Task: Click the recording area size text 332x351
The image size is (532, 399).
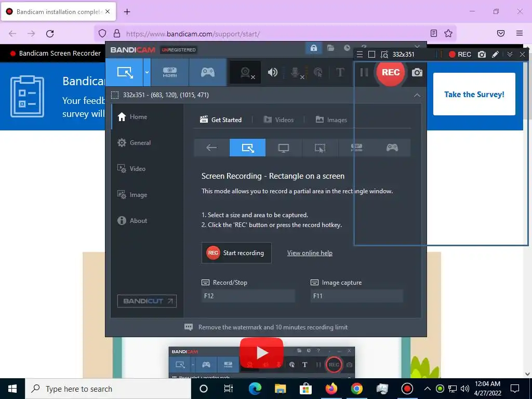Action: tap(166, 95)
